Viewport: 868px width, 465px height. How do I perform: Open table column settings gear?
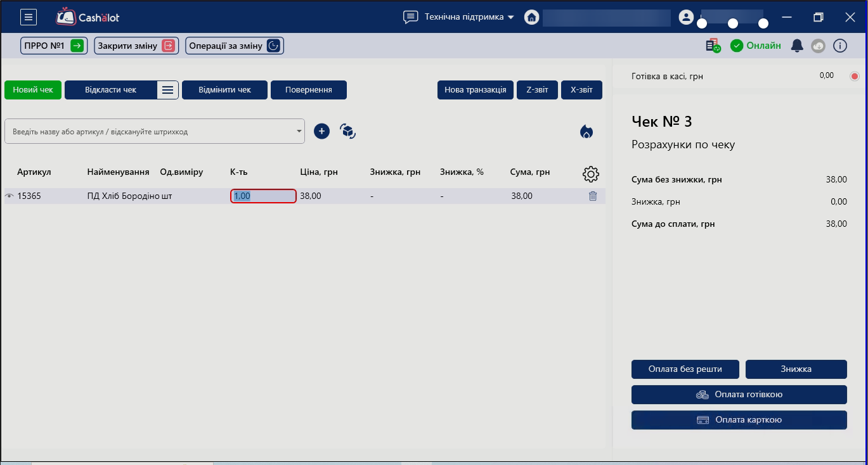[x=590, y=174]
